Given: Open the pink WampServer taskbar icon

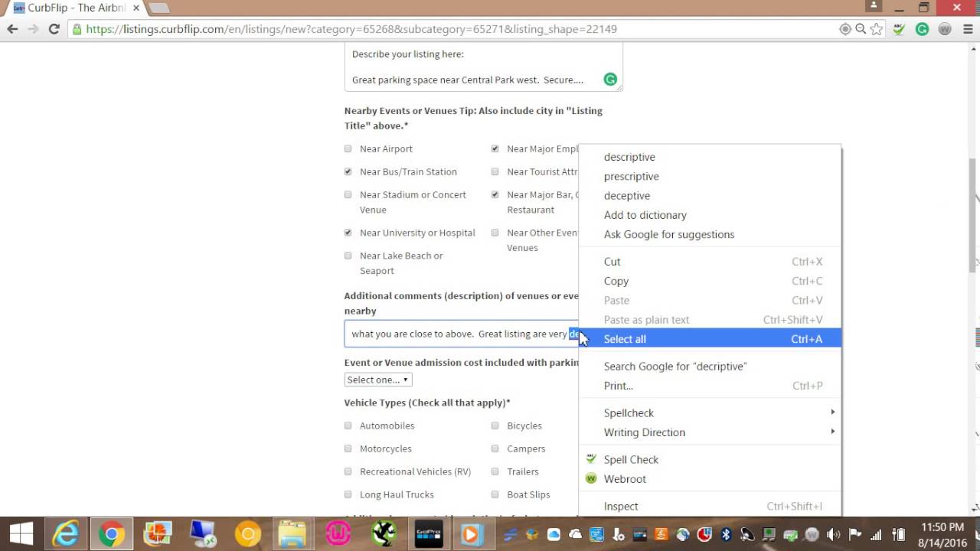Looking at the screenshot, I should click(x=339, y=533).
